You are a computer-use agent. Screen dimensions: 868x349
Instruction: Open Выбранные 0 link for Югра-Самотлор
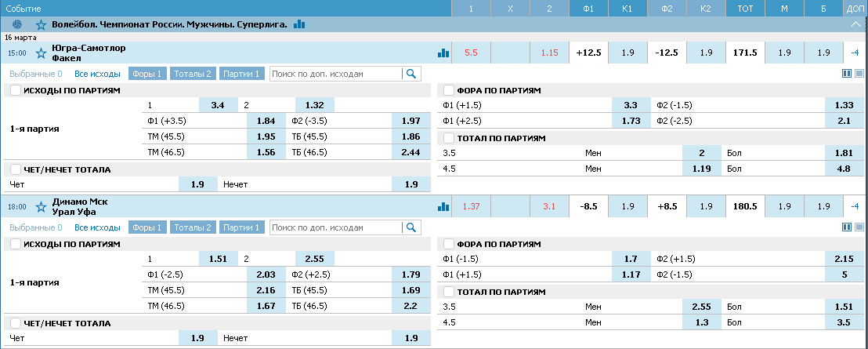[36, 74]
